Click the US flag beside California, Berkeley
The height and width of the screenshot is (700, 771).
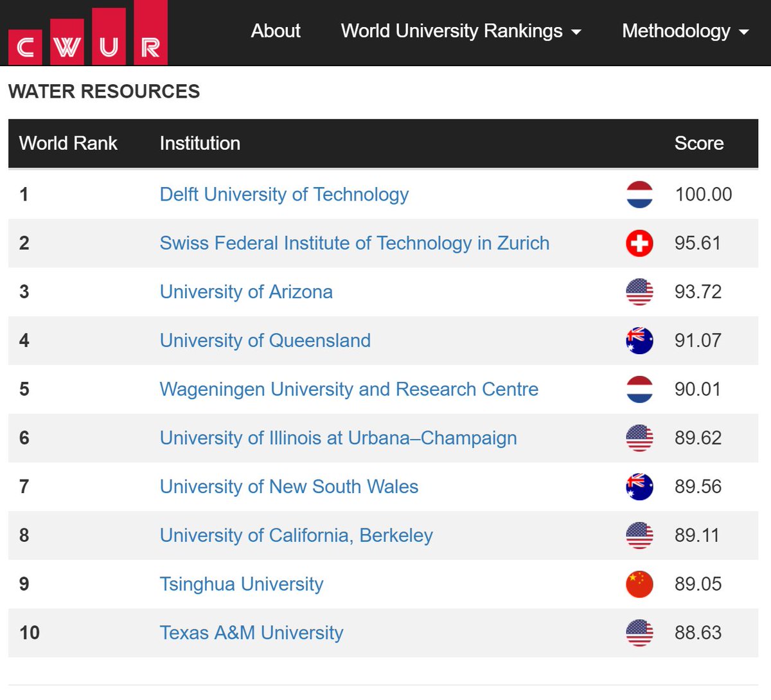point(639,535)
